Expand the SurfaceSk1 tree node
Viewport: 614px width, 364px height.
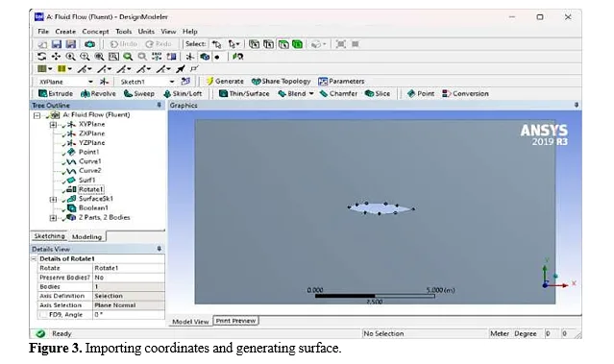pyautogui.click(x=53, y=200)
